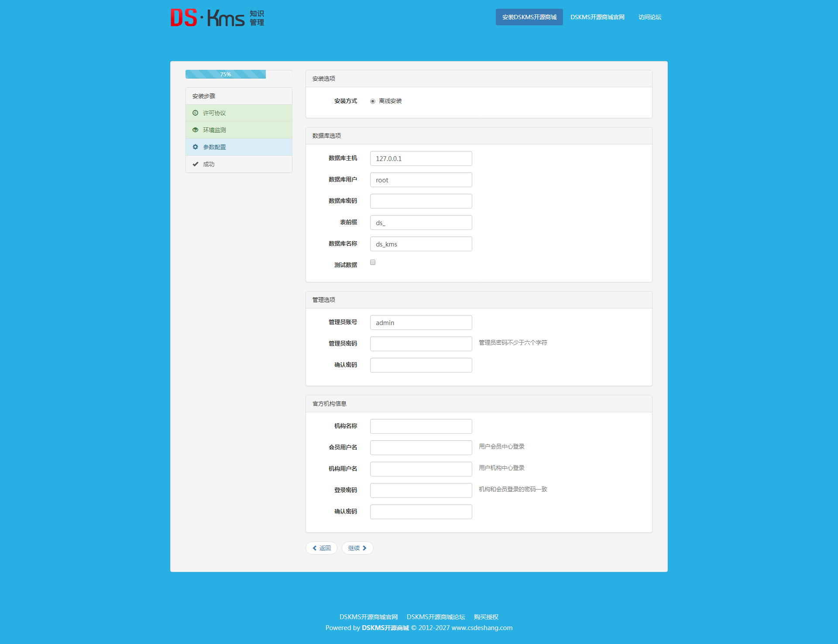This screenshot has height=644, width=838.
Task: Click the 安装选项 panel header
Action: click(x=479, y=79)
